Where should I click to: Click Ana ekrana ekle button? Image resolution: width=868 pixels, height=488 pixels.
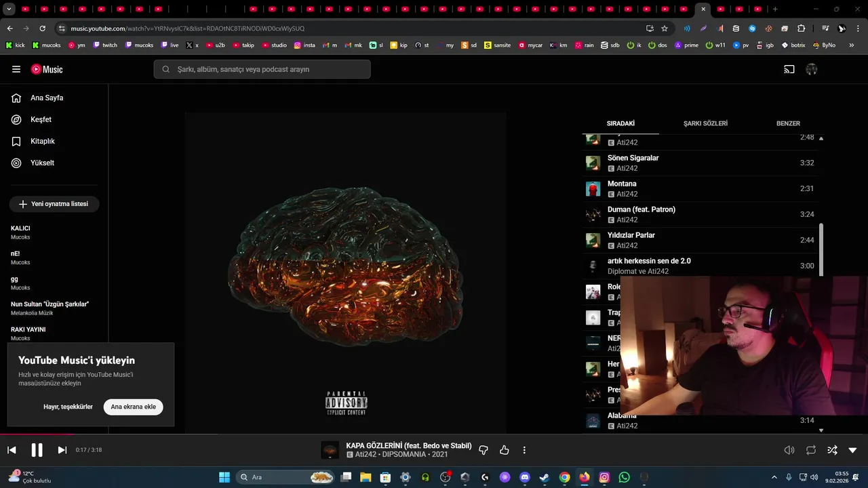133,407
